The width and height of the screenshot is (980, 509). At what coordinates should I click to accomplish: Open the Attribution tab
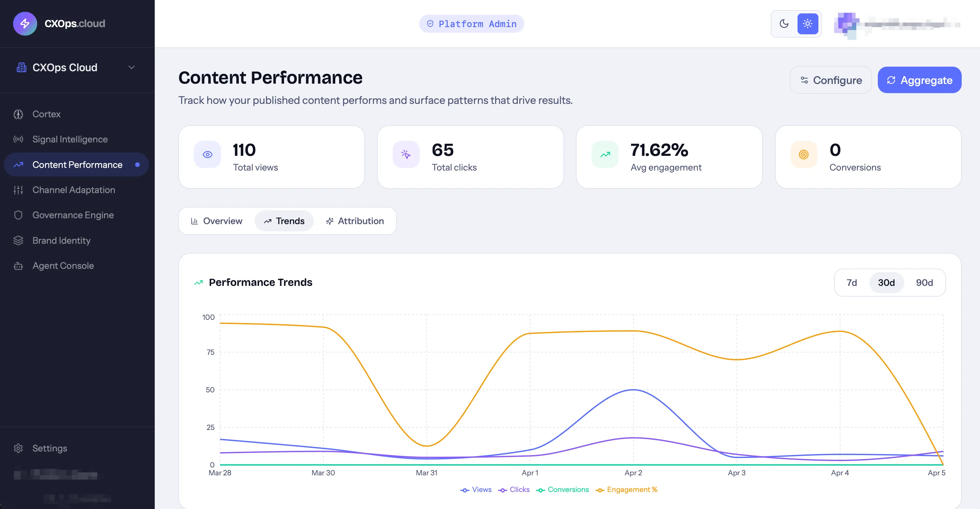[x=355, y=221]
